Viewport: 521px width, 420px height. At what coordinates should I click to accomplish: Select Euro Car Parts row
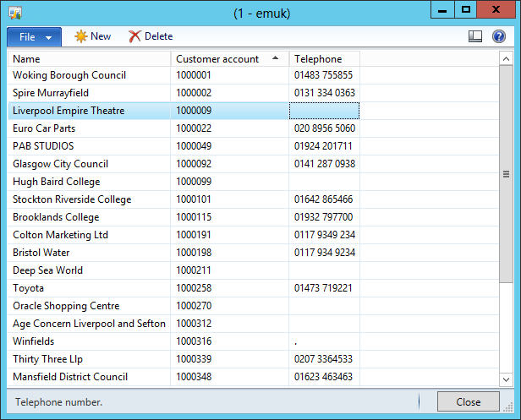click(253, 128)
